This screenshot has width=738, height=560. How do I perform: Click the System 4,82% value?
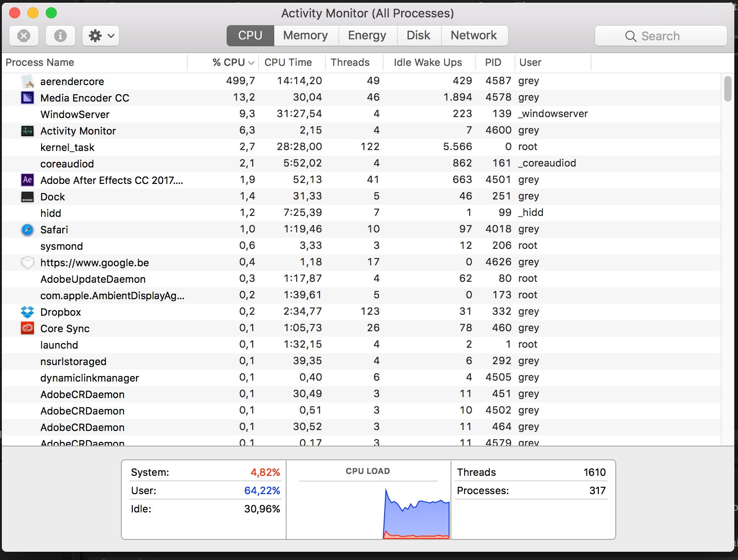point(265,472)
